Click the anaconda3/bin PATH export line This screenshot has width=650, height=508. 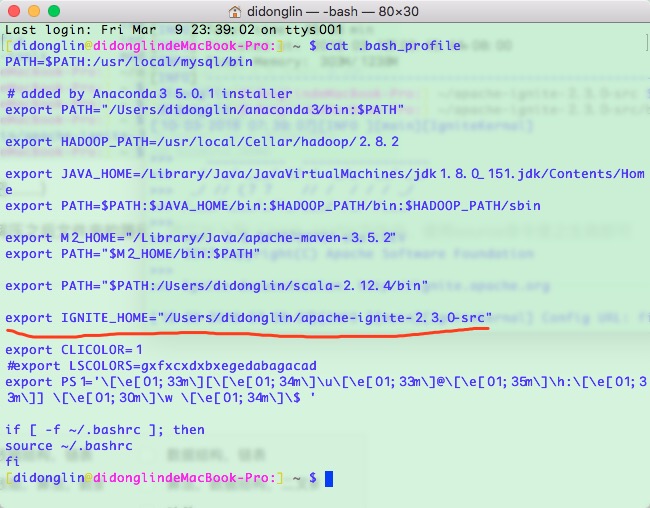(x=204, y=110)
